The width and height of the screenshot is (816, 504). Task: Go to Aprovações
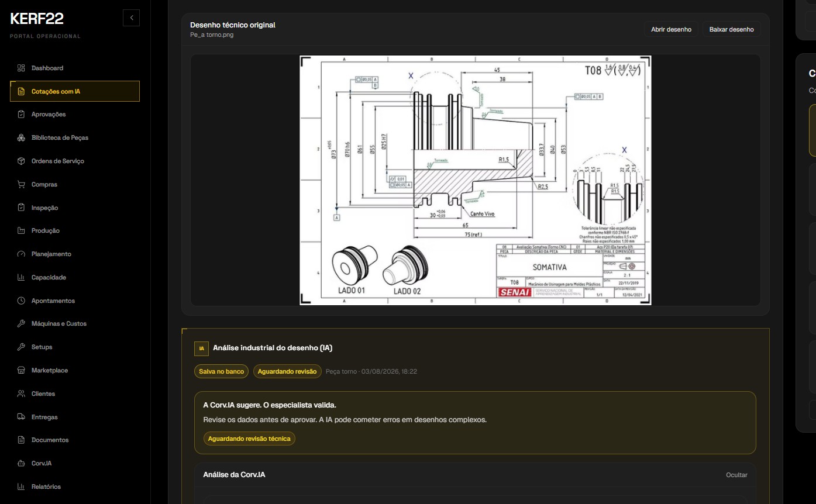point(75,114)
